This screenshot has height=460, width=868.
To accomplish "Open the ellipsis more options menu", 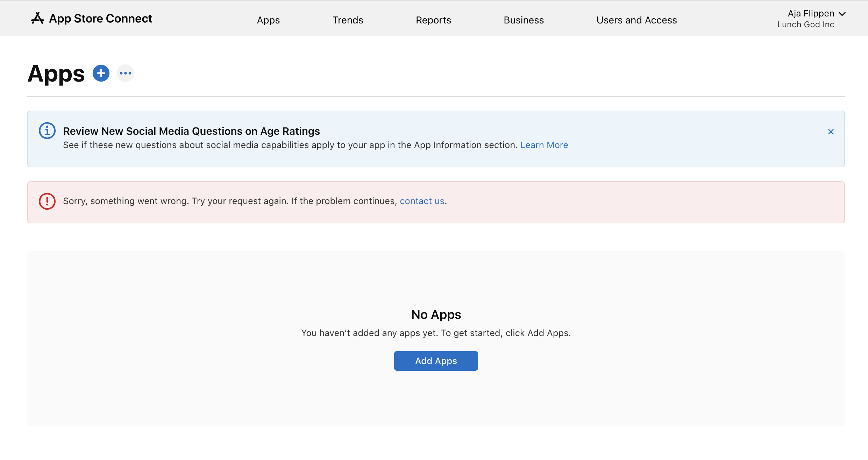I will [126, 73].
